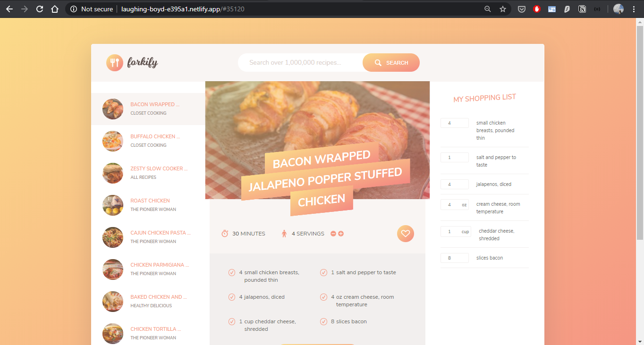Screen dimensions: 644x345
Task: Open Zesty Slow Cooker recipe result
Action: point(148,173)
